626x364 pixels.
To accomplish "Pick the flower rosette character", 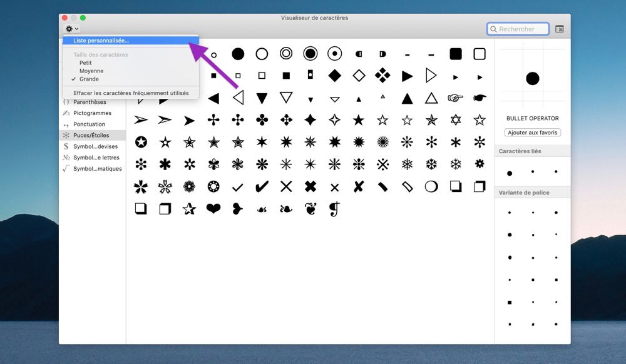I will point(189,186).
